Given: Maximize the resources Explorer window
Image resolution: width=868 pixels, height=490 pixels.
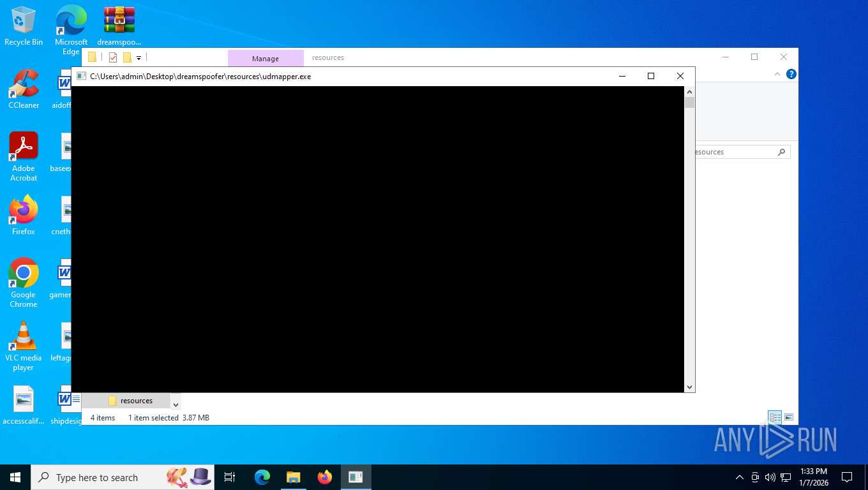Looking at the screenshot, I should [x=754, y=57].
